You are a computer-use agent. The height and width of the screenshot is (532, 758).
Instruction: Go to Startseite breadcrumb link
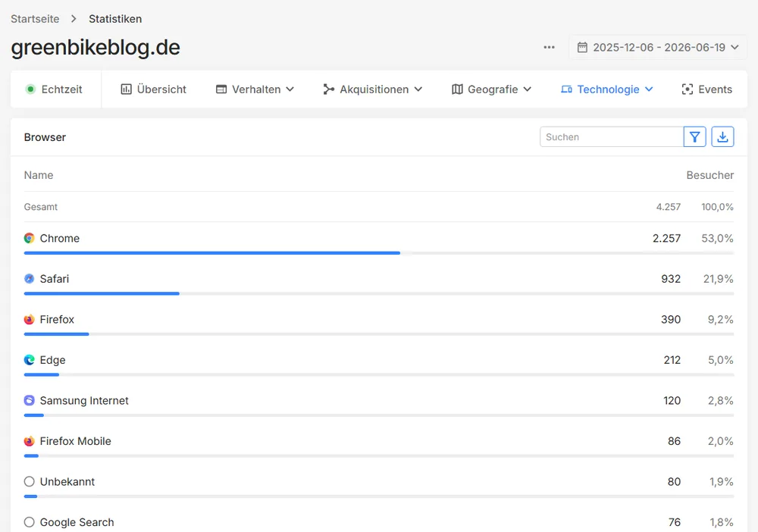click(36, 19)
